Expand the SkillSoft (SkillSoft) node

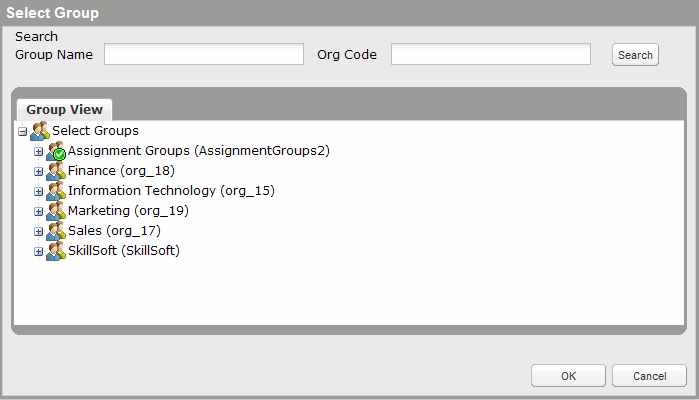[x=38, y=252]
